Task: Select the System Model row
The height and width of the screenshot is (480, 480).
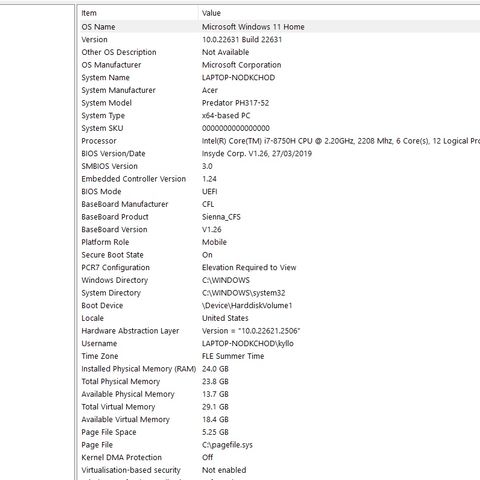Action: (x=279, y=103)
